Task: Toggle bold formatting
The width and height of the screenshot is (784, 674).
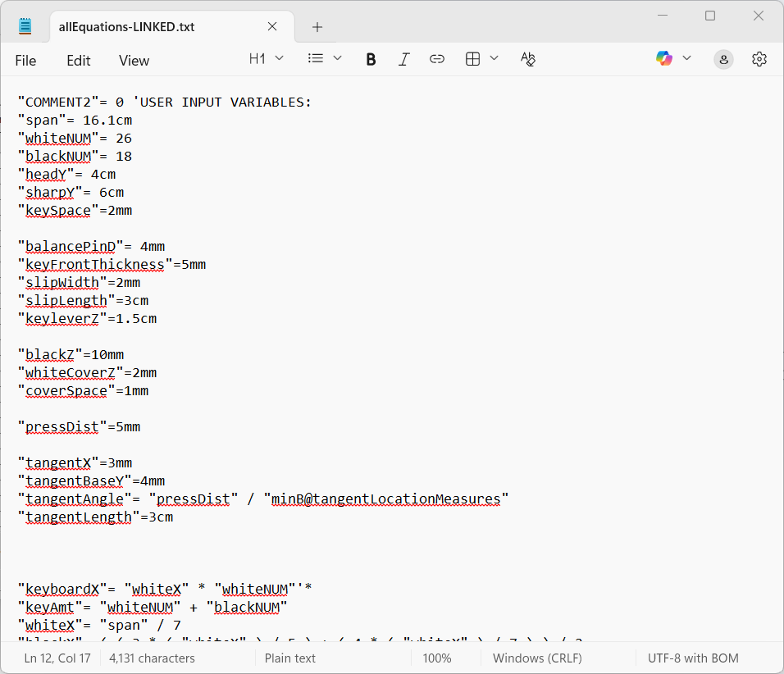Action: [371, 59]
